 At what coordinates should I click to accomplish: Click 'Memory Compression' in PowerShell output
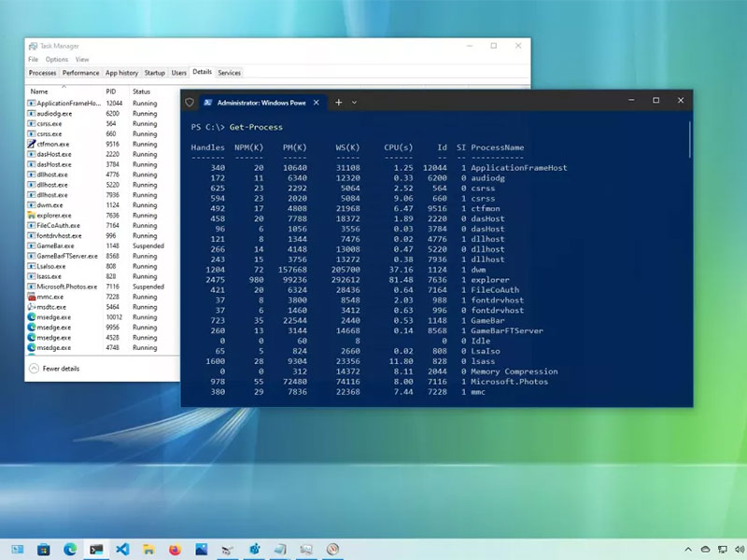[x=514, y=371]
